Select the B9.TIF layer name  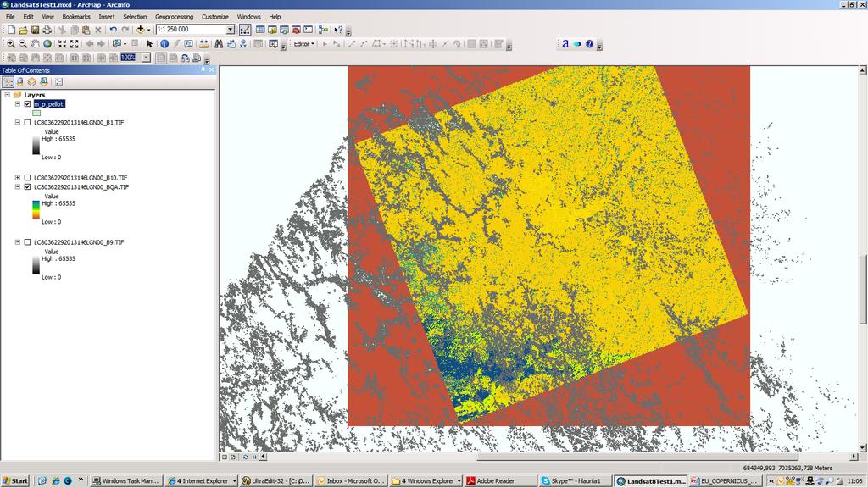[79, 242]
